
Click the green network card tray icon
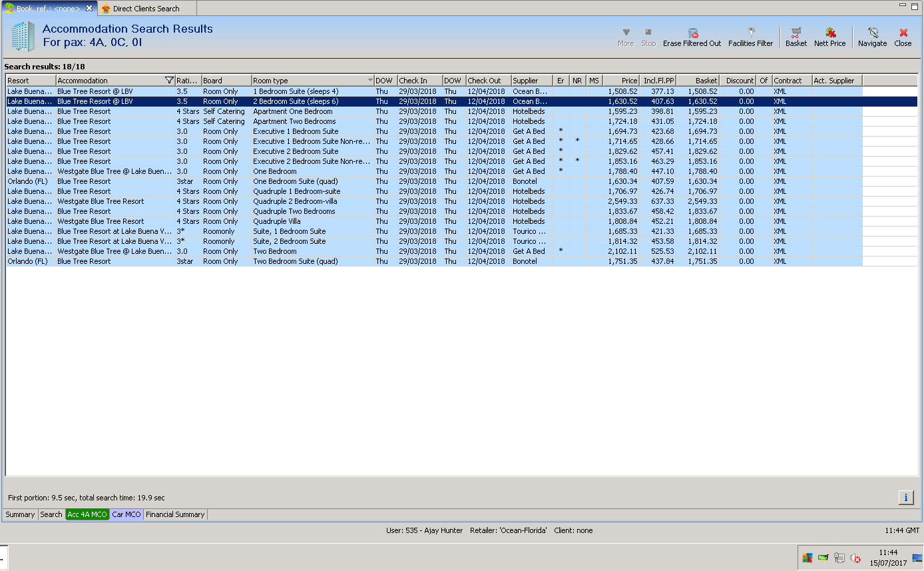(x=823, y=558)
